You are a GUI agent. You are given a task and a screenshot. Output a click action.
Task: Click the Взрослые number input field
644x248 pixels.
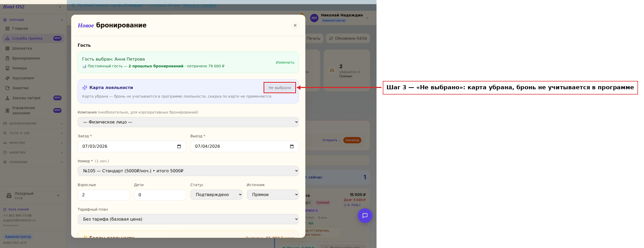(x=104, y=195)
